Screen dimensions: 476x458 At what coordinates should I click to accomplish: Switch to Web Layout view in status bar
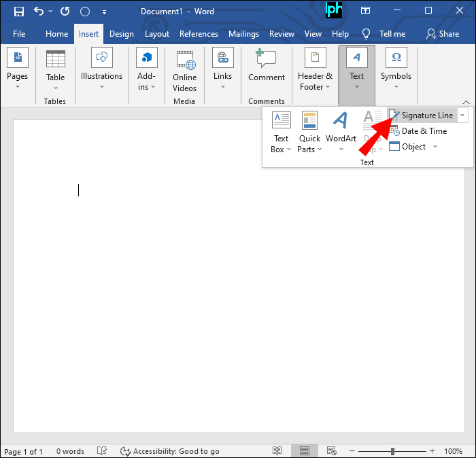coord(332,451)
